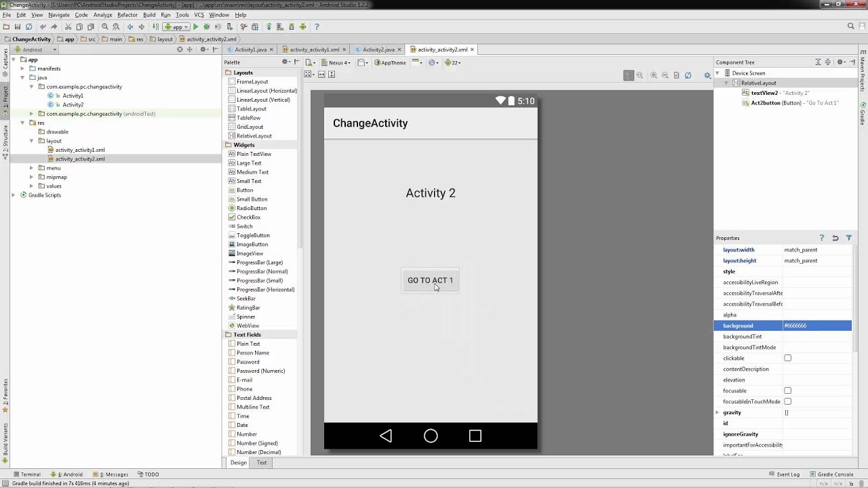The height and width of the screenshot is (488, 868).
Task: Click the Expand All icon in Component Tree
Action: click(x=818, y=62)
